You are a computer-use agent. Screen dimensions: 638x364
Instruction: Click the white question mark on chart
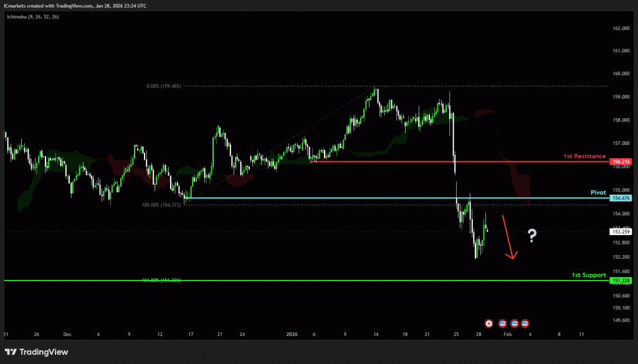[531, 235]
